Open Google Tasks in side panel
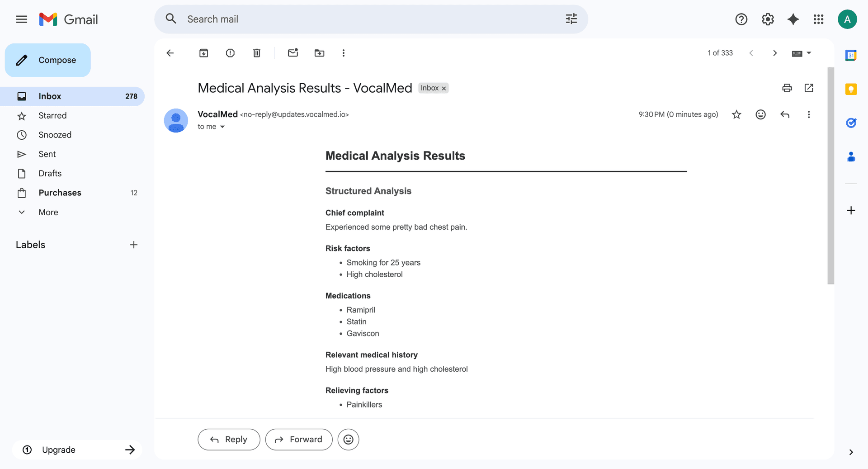Image resolution: width=868 pixels, height=469 pixels. tap(851, 123)
